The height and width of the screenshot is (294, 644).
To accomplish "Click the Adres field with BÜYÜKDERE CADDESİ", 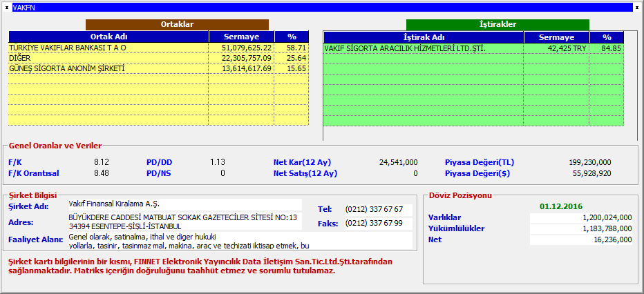I will 184,222.
